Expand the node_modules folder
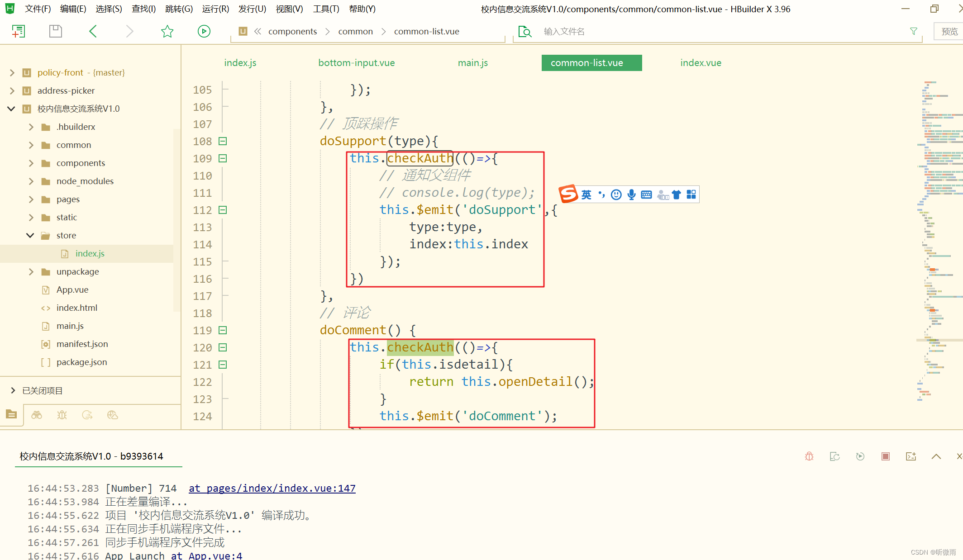The height and width of the screenshot is (560, 963). tap(31, 181)
